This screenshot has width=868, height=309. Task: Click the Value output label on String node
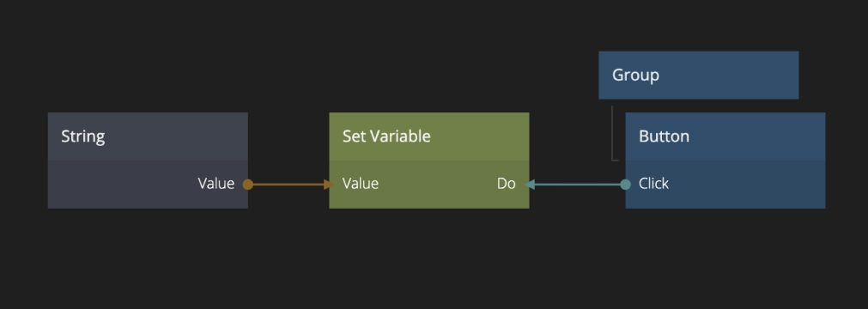215,184
